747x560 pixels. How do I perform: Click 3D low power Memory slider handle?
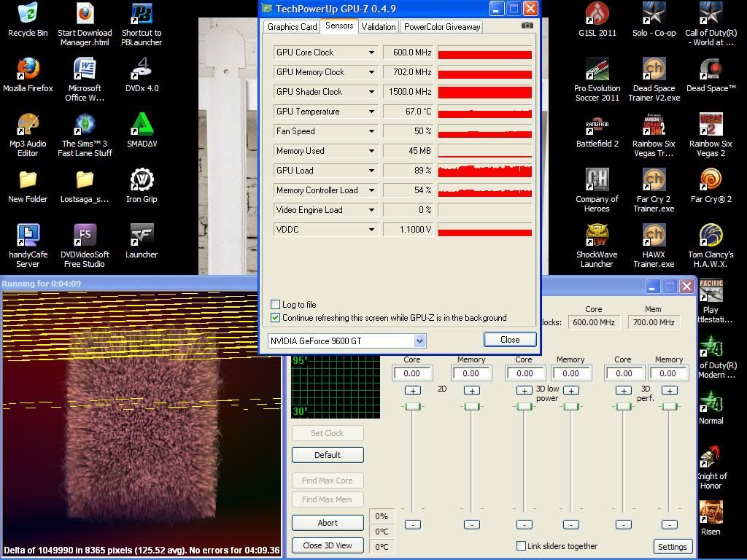point(570,406)
